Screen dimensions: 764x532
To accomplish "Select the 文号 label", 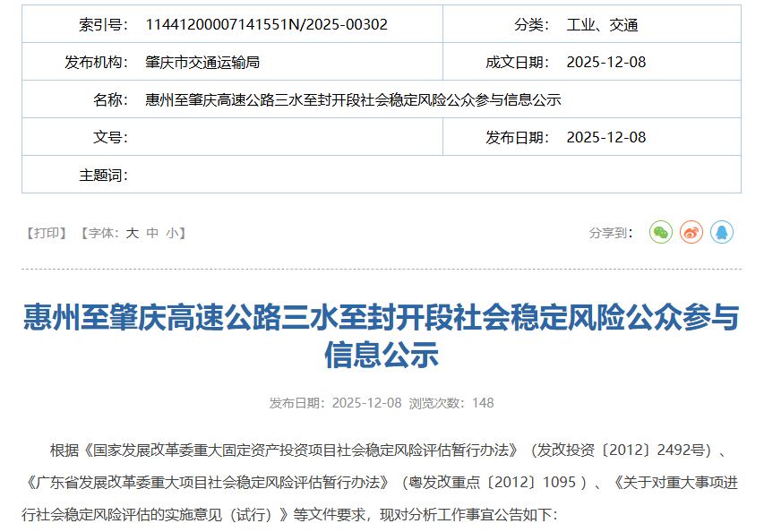I will 110,137.
